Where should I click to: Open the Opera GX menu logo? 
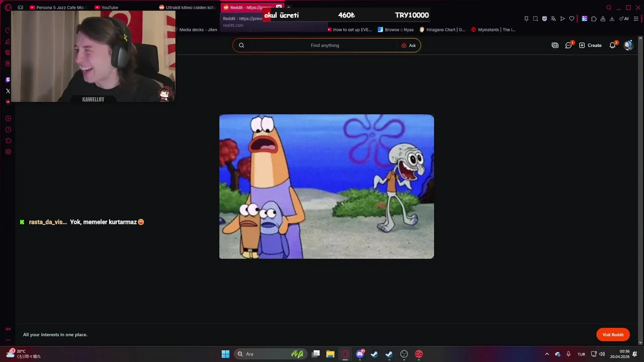(x=8, y=8)
